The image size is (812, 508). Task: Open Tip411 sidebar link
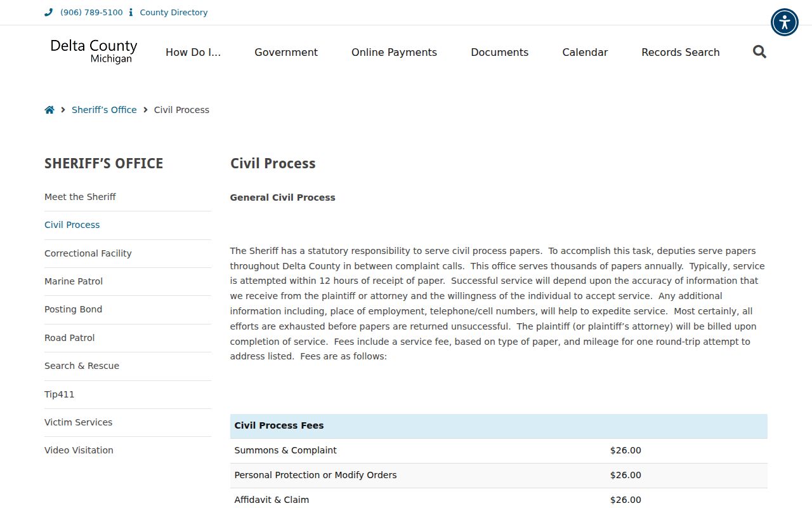pos(59,394)
